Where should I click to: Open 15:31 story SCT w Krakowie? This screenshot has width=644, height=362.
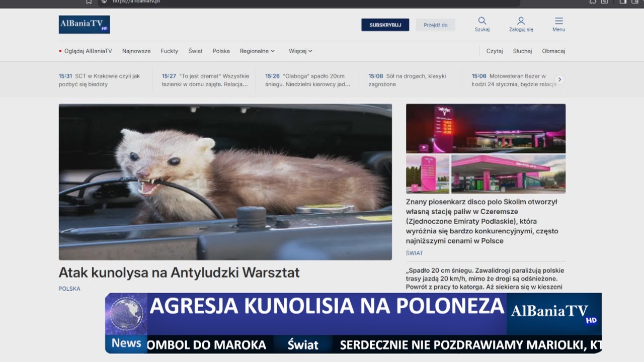click(x=101, y=80)
